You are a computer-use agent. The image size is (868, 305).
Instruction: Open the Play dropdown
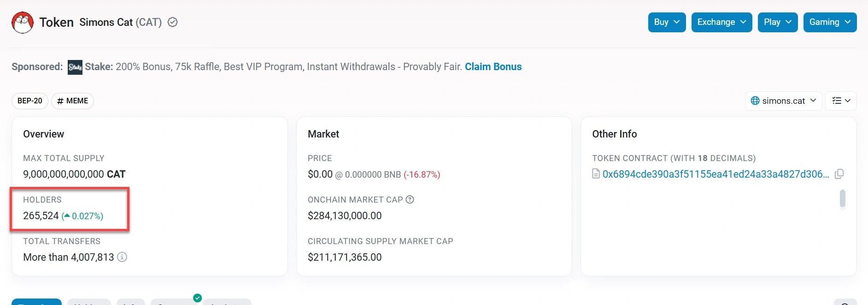[777, 22]
